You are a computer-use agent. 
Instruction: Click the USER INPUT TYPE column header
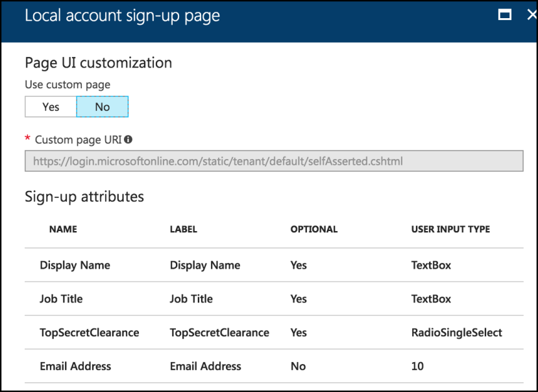pyautogui.click(x=450, y=229)
